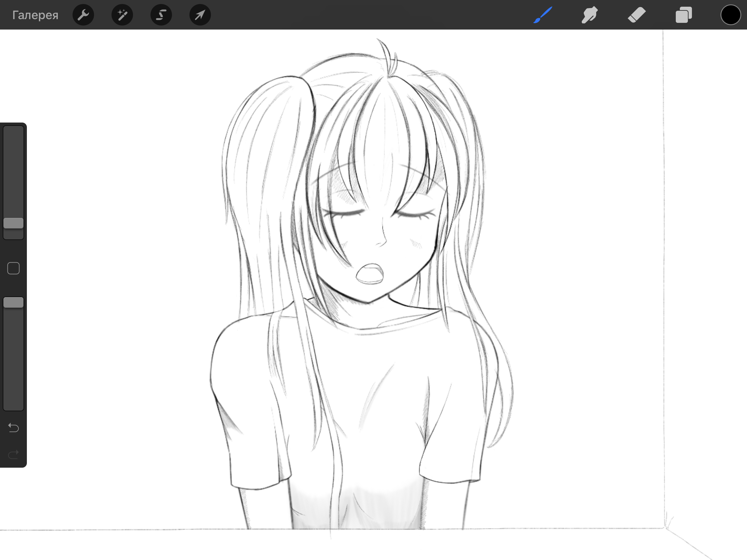
Task: Click the redo arrow in sidebar
Action: 13,455
